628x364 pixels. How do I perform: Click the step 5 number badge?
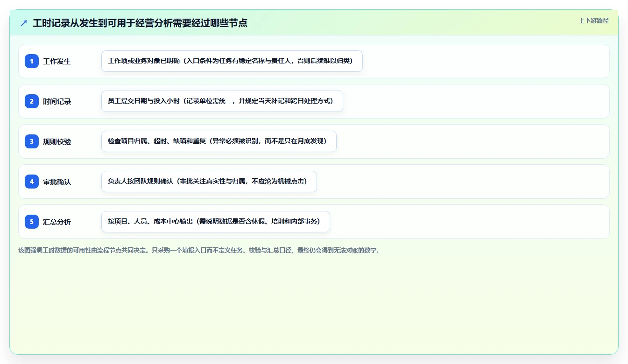tap(32, 221)
